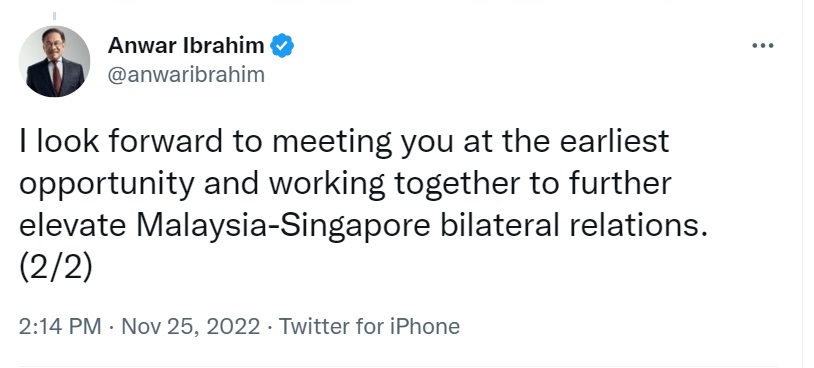This screenshot has width=814, height=368.
Task: Click 'earliest' at end of first line
Action: coord(614,141)
